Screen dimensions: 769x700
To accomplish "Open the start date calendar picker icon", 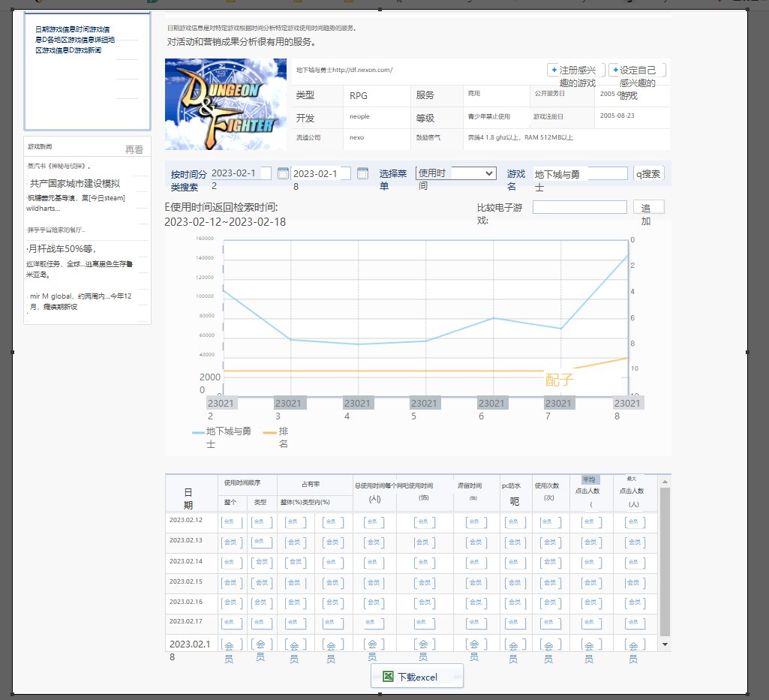I will (x=283, y=173).
